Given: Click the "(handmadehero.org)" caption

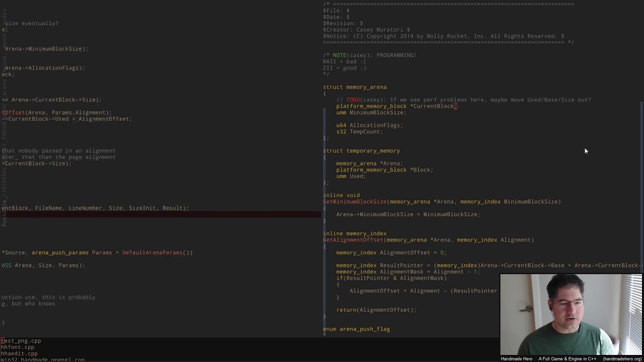Looking at the screenshot, I should pos(622,359).
